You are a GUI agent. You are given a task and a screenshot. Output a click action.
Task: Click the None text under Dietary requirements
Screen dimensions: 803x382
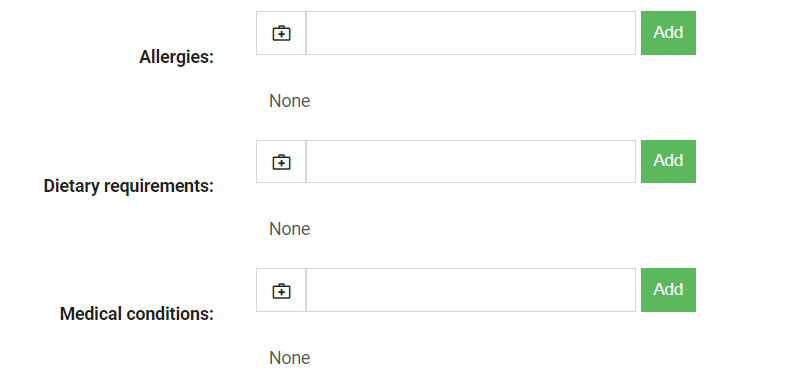[289, 229]
